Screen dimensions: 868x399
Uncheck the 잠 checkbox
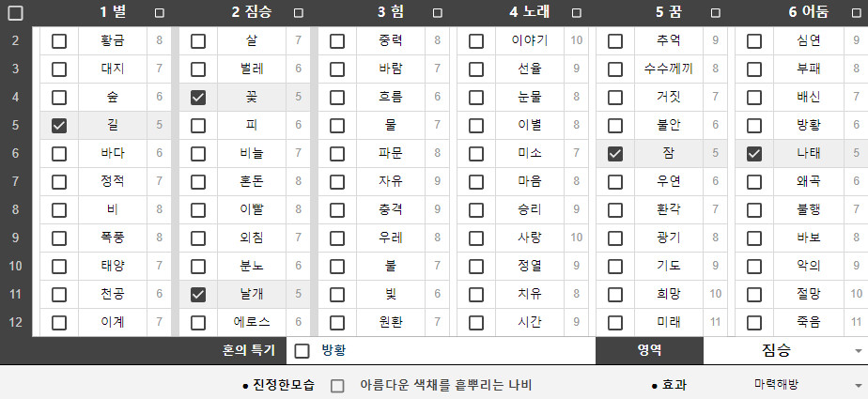tap(615, 154)
